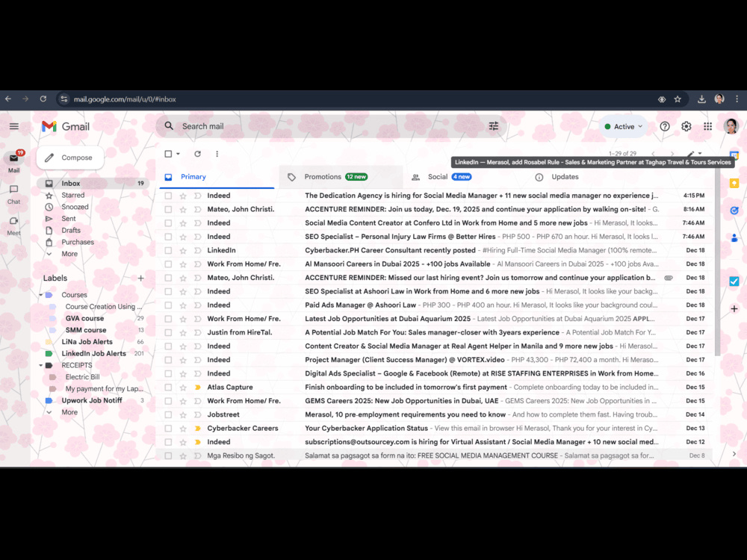
Task: Reload the page using browser refresh button
Action: pyautogui.click(x=43, y=99)
